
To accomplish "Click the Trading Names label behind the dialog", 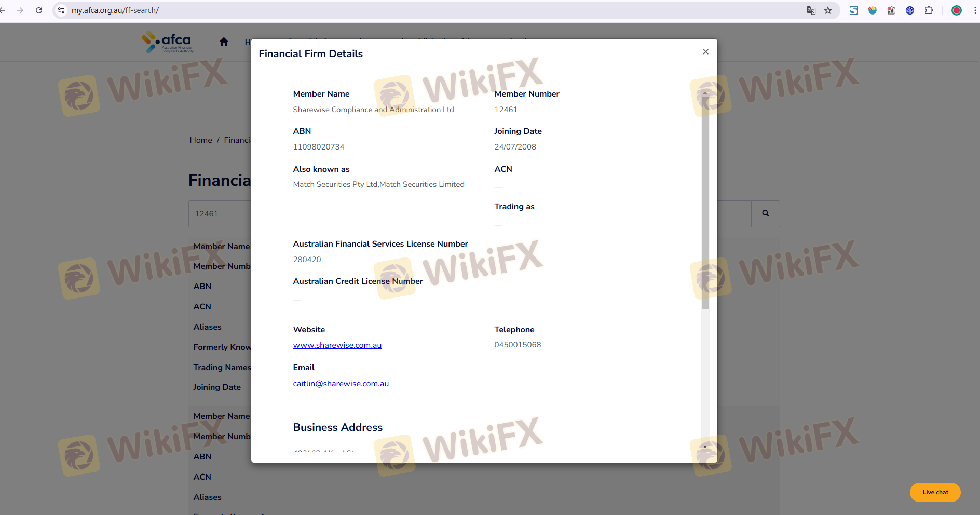I will (x=222, y=368).
